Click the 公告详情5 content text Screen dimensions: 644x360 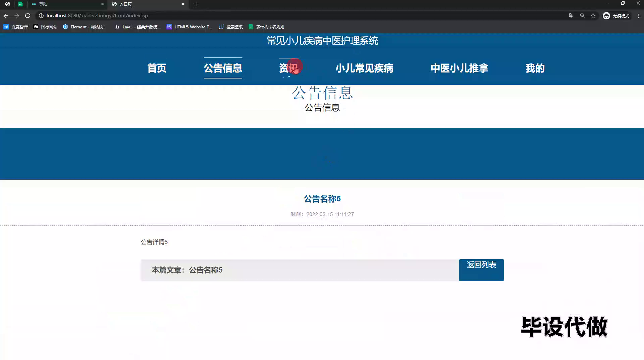[154, 242]
